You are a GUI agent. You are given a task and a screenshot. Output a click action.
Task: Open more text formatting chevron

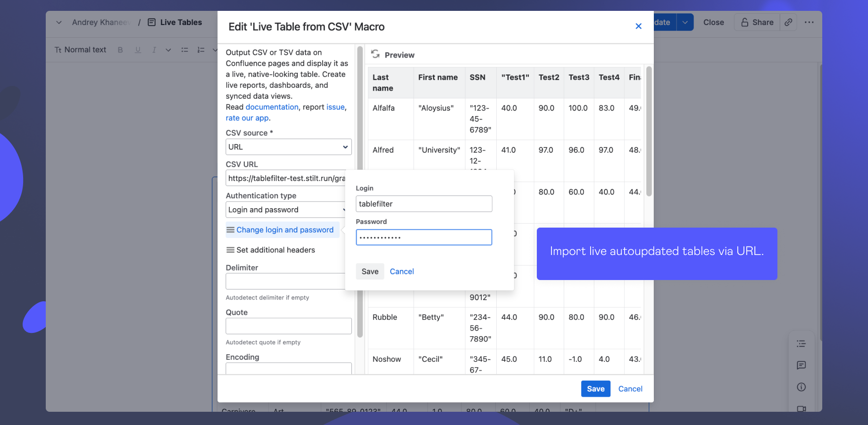[168, 50]
